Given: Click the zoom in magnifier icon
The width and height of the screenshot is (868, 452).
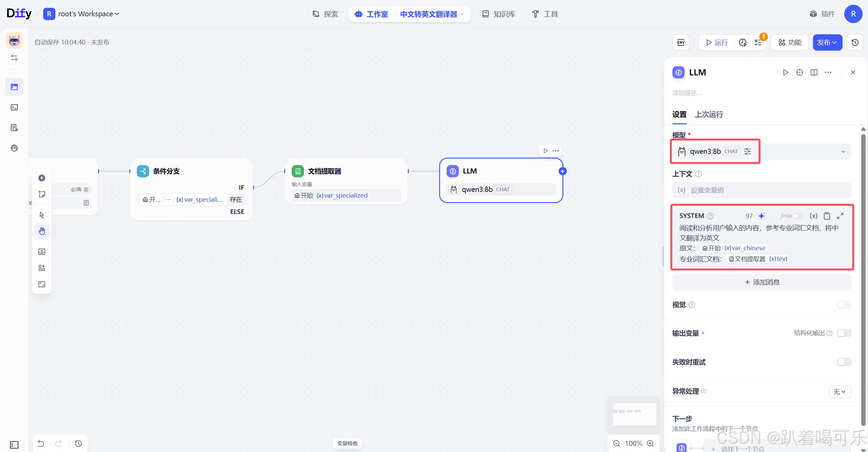Looking at the screenshot, I should tap(650, 444).
